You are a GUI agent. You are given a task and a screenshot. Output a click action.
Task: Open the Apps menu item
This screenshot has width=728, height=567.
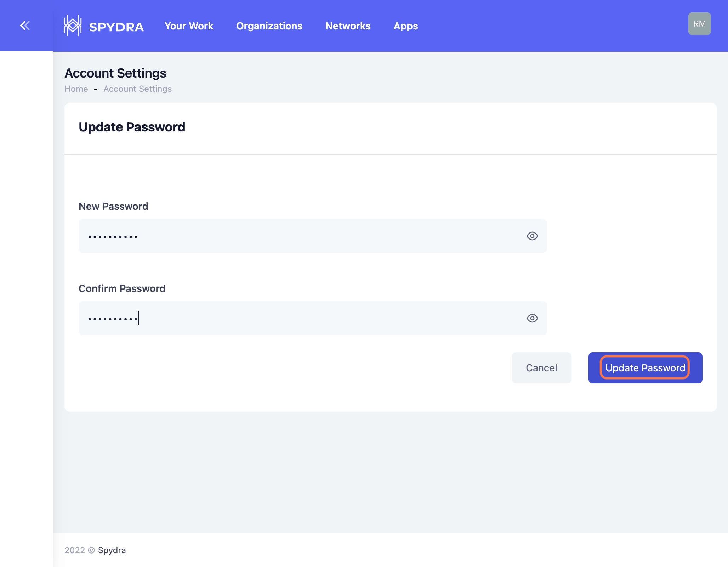[x=406, y=26]
